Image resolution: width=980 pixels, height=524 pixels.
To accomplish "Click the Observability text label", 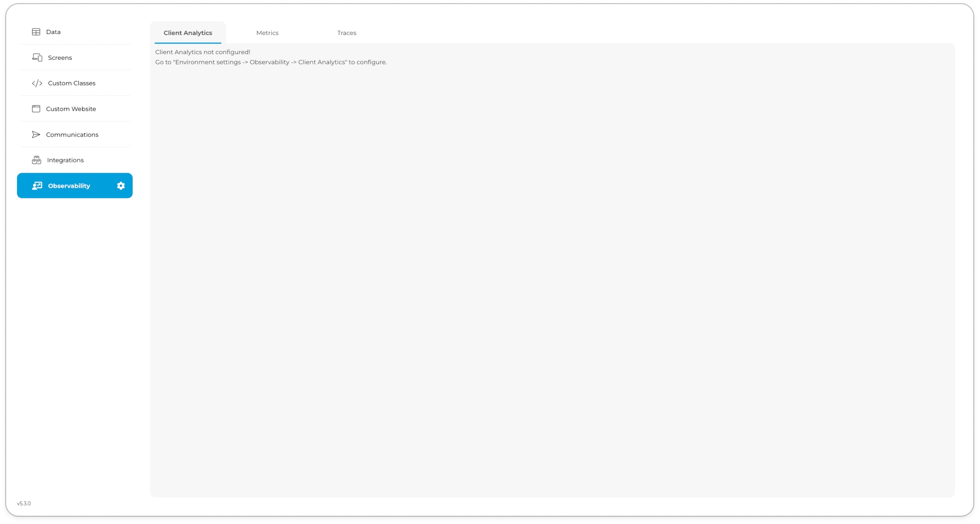I will 69,186.
